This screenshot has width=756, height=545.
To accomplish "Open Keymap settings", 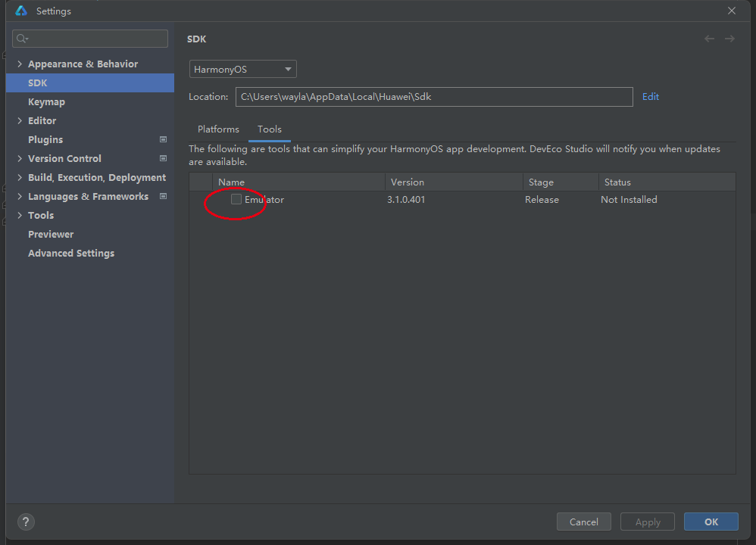I will [x=46, y=101].
